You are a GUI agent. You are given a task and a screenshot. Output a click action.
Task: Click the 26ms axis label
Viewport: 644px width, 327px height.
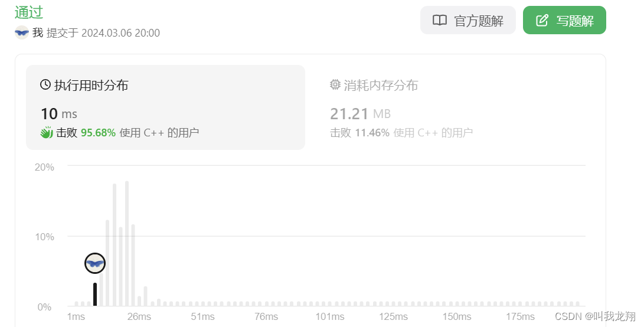pyautogui.click(x=139, y=317)
